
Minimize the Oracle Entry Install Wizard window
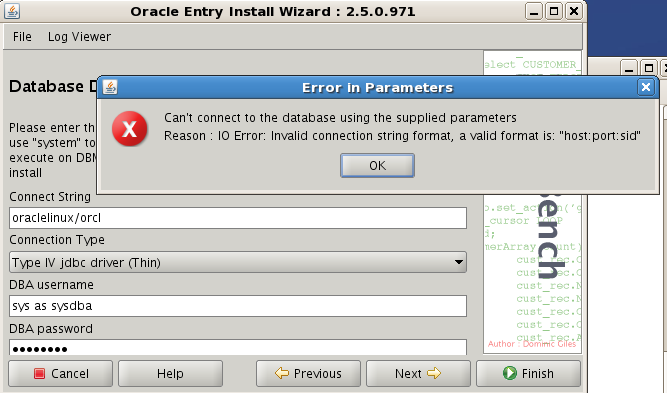point(534,11)
